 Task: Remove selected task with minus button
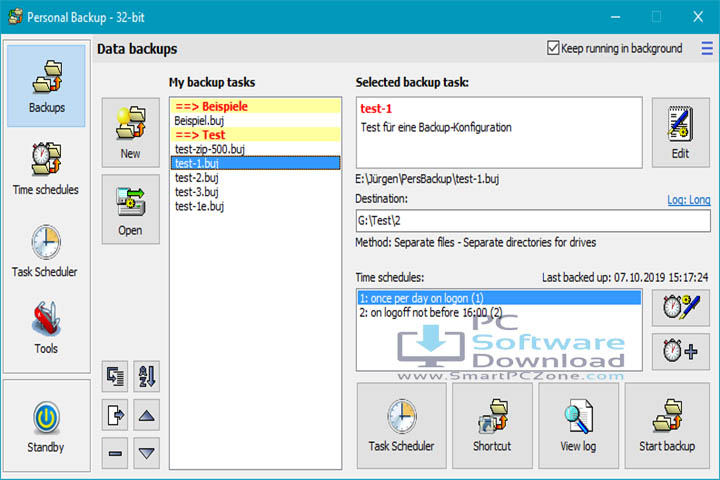click(115, 453)
